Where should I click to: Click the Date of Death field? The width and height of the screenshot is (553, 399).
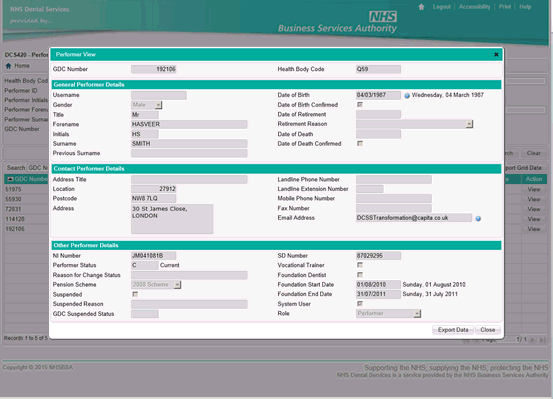[378, 134]
